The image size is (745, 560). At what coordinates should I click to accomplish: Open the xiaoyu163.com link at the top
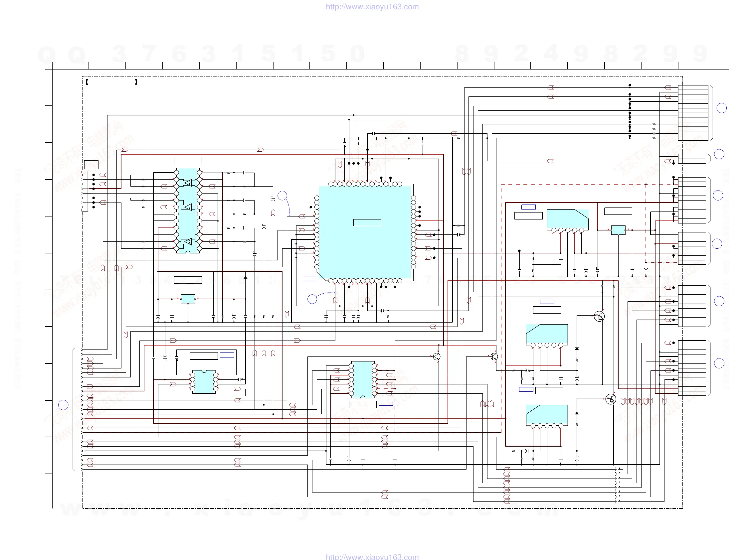[x=372, y=7]
